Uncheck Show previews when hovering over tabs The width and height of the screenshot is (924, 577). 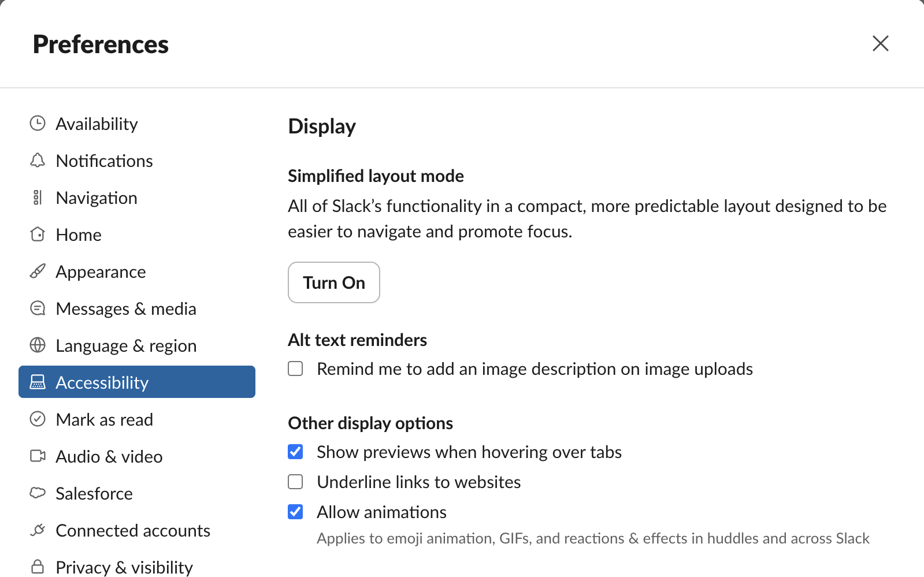(295, 452)
